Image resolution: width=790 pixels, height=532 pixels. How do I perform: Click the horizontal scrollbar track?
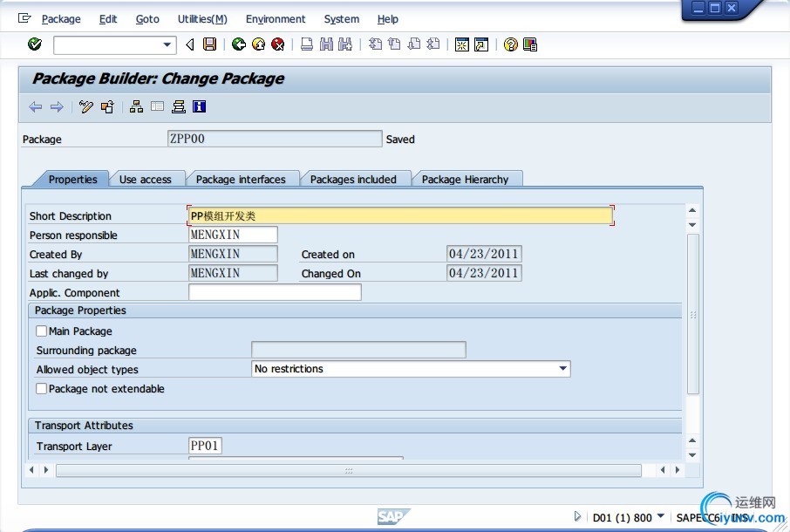(x=349, y=470)
